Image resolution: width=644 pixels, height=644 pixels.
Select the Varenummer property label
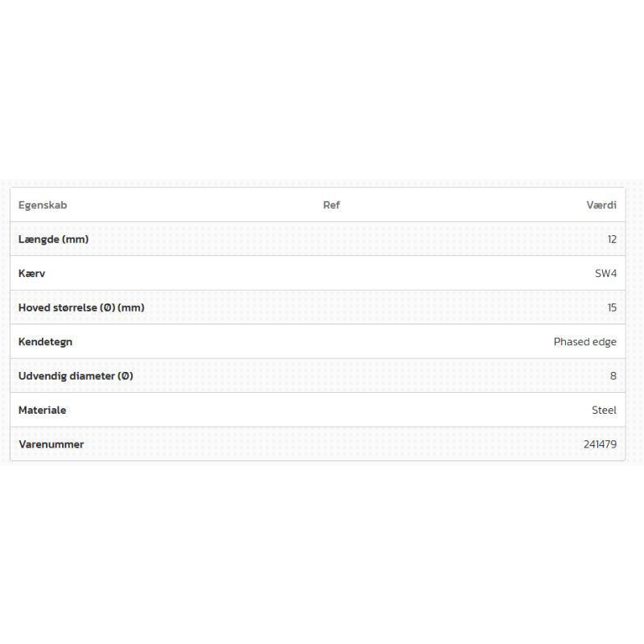tap(51, 444)
